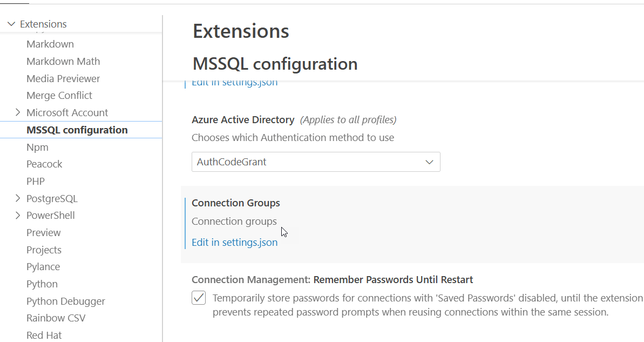
Task: Collapse the Extensions tree section
Action: coord(11,24)
